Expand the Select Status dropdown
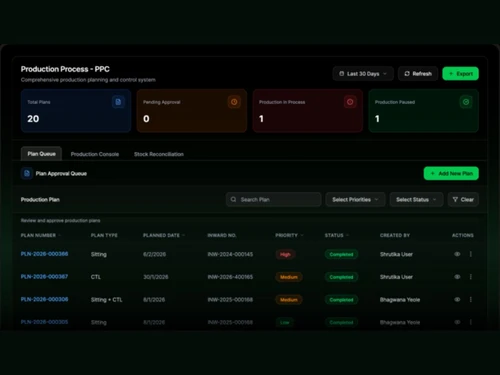 tap(416, 199)
